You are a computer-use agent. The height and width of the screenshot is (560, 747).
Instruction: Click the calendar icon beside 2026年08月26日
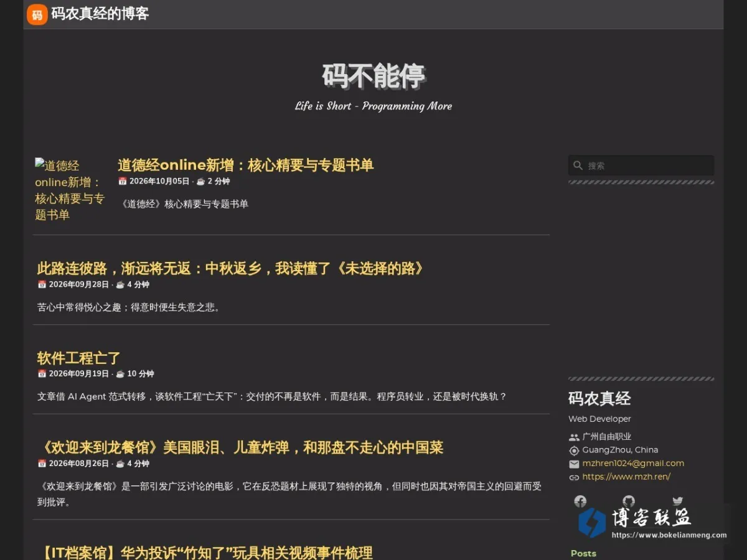coord(42,464)
